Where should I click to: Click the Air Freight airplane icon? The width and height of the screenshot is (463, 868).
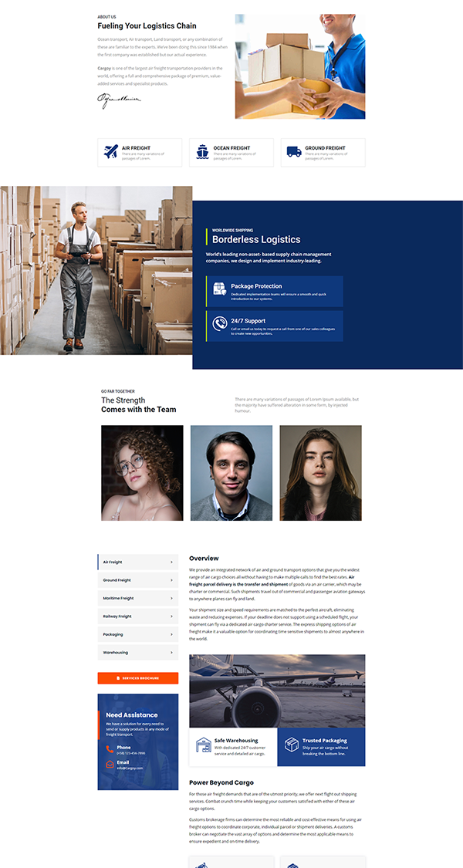tap(111, 152)
